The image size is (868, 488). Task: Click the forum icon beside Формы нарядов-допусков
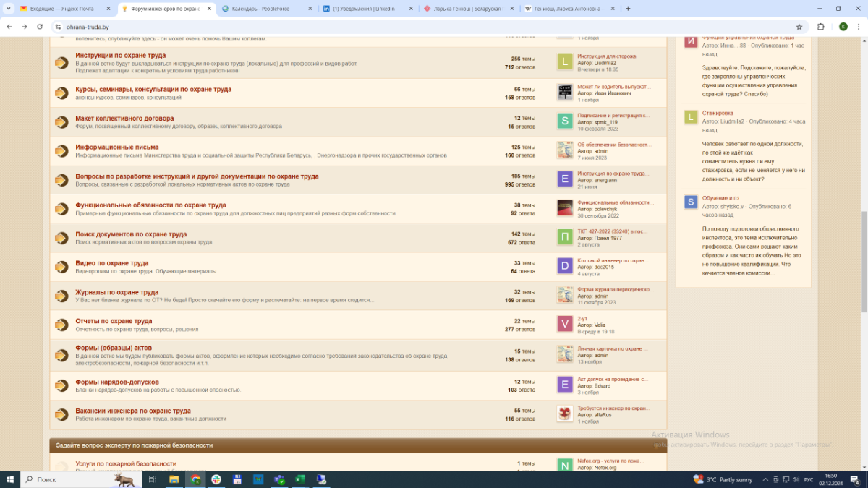pos(61,385)
